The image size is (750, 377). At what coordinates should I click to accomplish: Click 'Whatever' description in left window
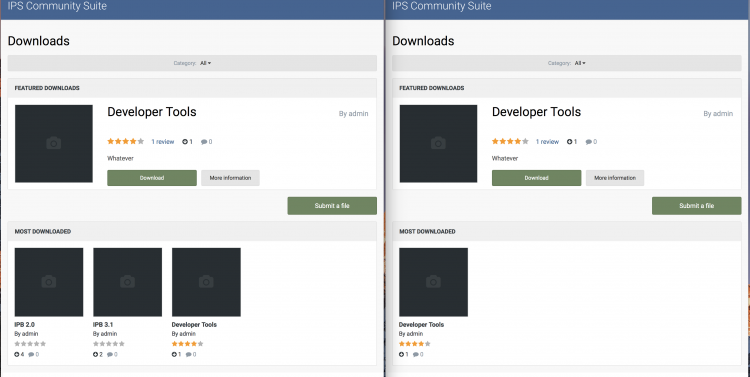[x=121, y=158]
